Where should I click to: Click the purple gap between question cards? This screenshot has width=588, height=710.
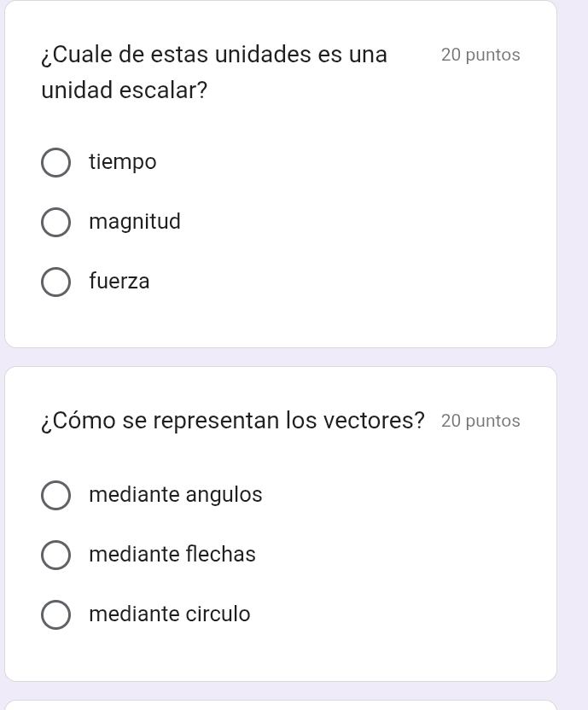click(280, 358)
